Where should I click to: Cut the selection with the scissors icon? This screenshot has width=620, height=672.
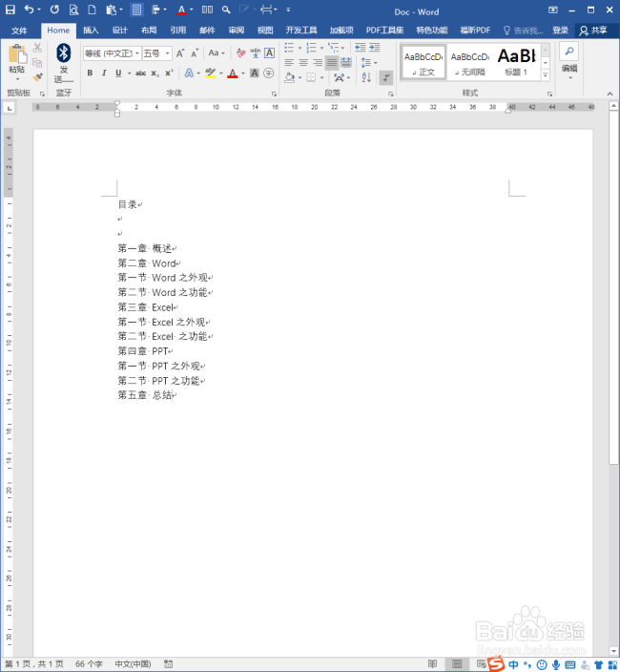[38, 48]
